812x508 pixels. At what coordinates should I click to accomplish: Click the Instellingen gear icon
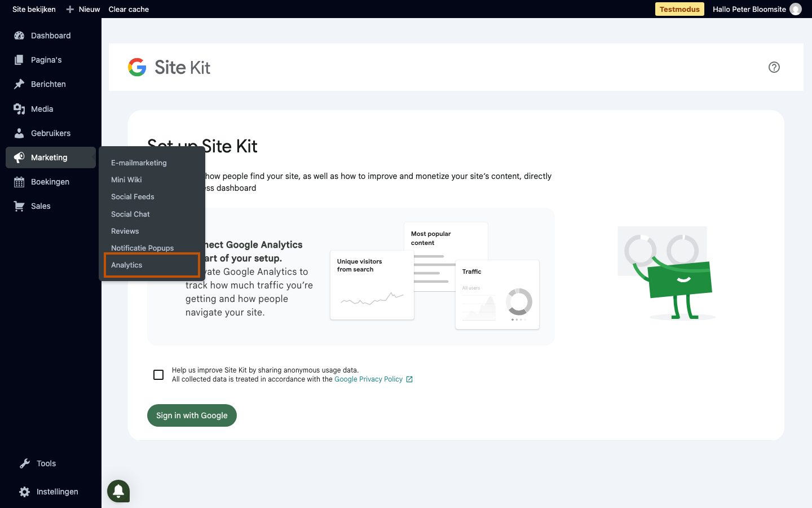click(x=24, y=492)
